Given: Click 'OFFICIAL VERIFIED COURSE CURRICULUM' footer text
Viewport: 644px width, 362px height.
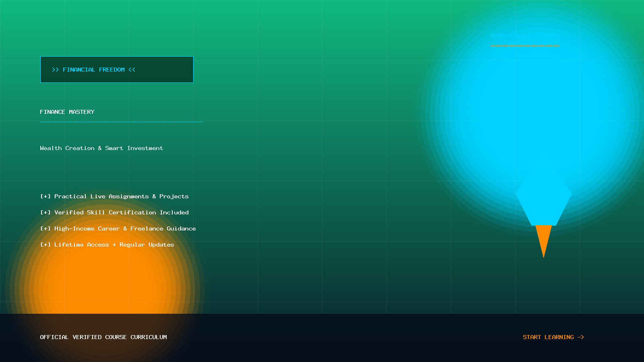Looking at the screenshot, I should tap(103, 337).
